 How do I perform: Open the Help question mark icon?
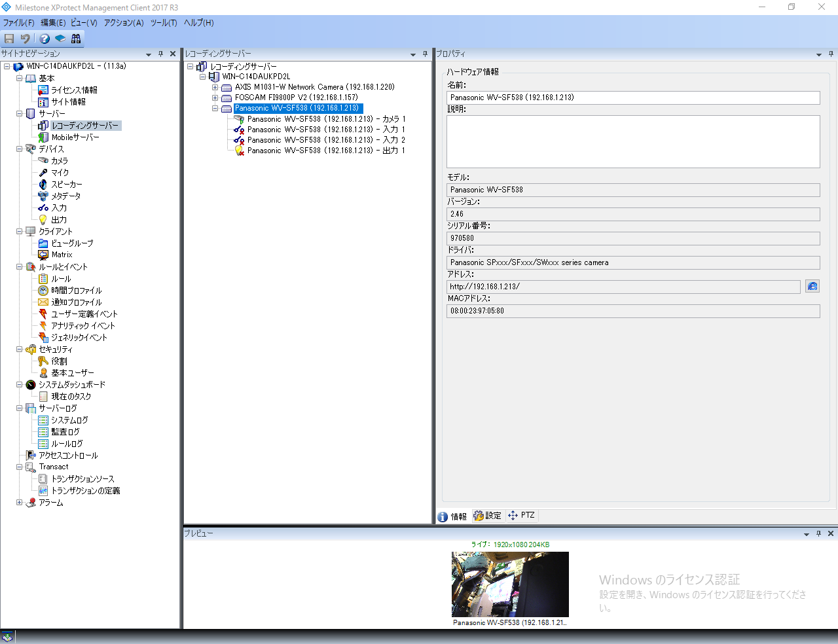(x=45, y=39)
